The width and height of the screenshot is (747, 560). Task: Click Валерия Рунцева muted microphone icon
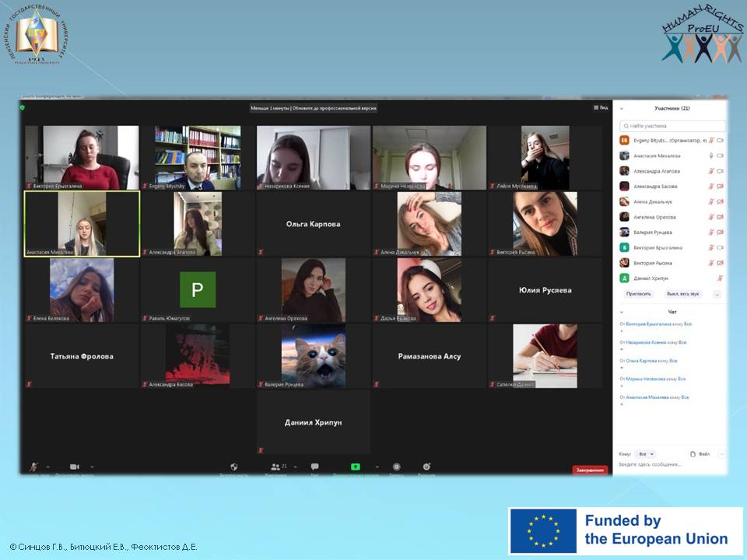710,232
